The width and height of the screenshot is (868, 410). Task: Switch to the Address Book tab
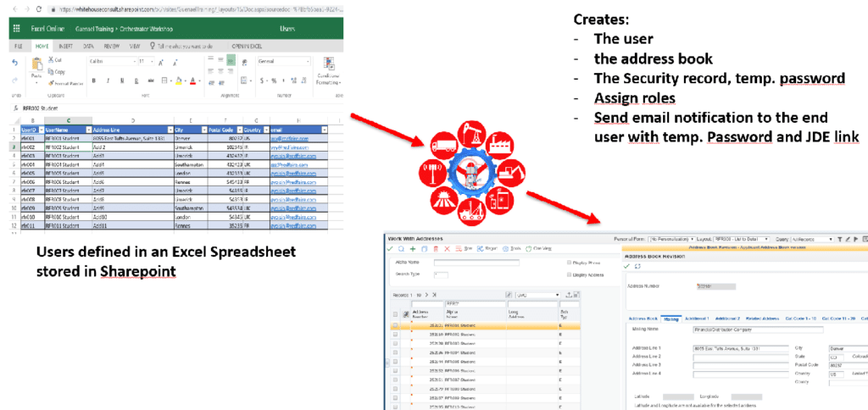(x=643, y=319)
